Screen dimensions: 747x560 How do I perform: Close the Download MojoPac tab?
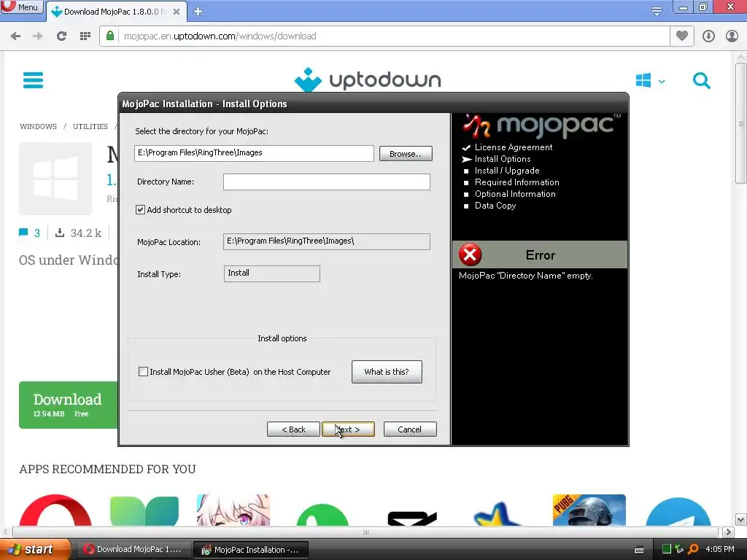click(x=177, y=12)
